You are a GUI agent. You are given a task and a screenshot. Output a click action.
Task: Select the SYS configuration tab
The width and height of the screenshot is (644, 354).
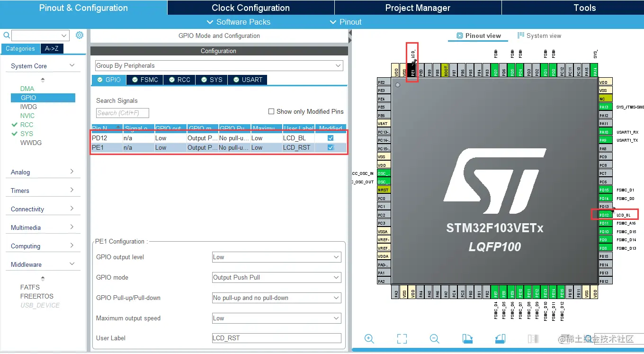coord(212,80)
